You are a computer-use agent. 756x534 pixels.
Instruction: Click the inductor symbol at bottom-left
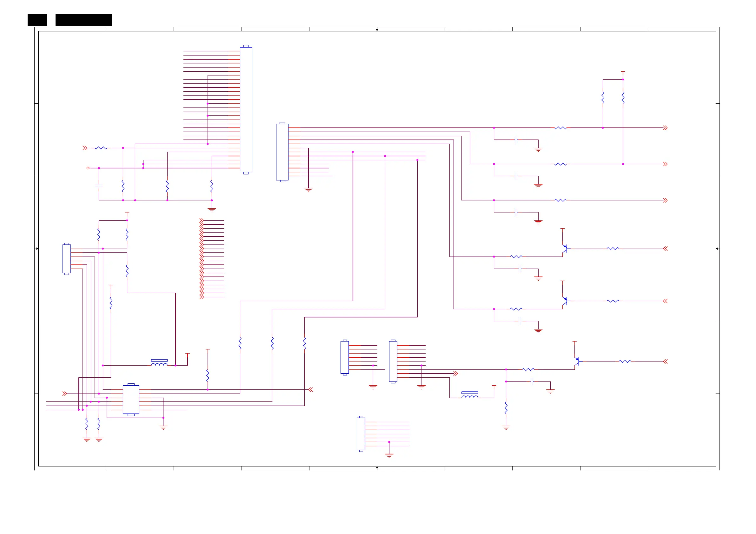[159, 363]
